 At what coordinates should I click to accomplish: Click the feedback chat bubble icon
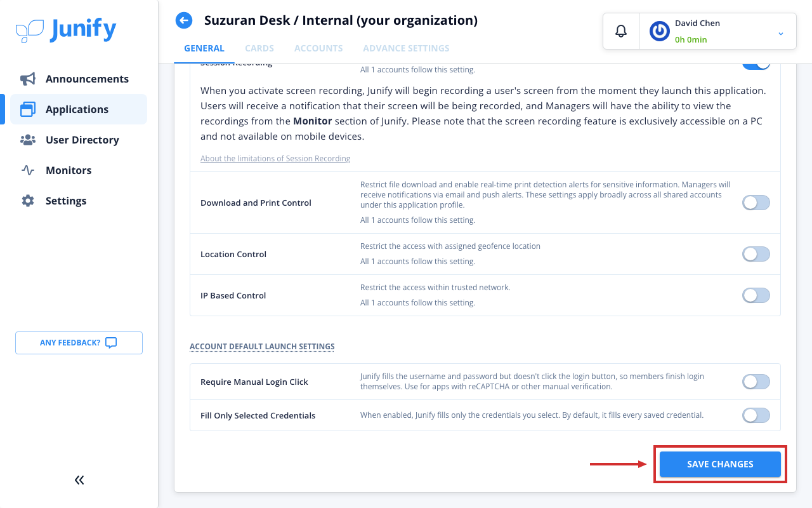[111, 343]
